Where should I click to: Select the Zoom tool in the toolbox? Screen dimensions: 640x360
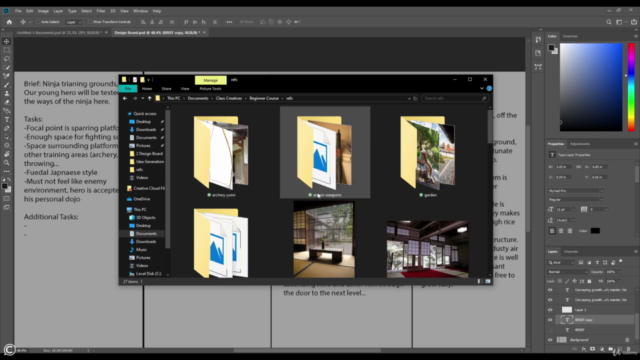pyautogui.click(x=7, y=163)
